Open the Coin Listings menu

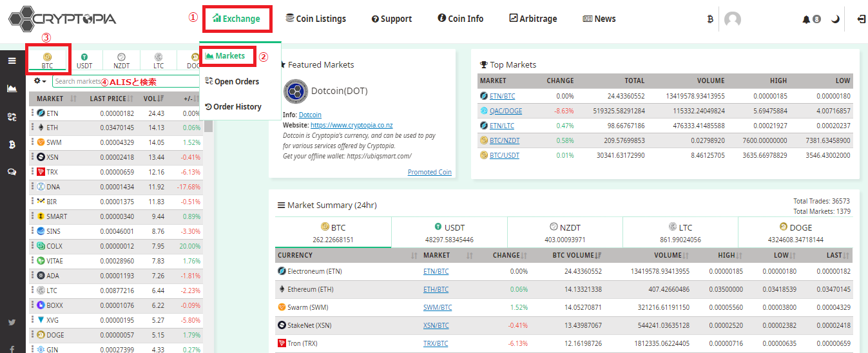coord(316,19)
